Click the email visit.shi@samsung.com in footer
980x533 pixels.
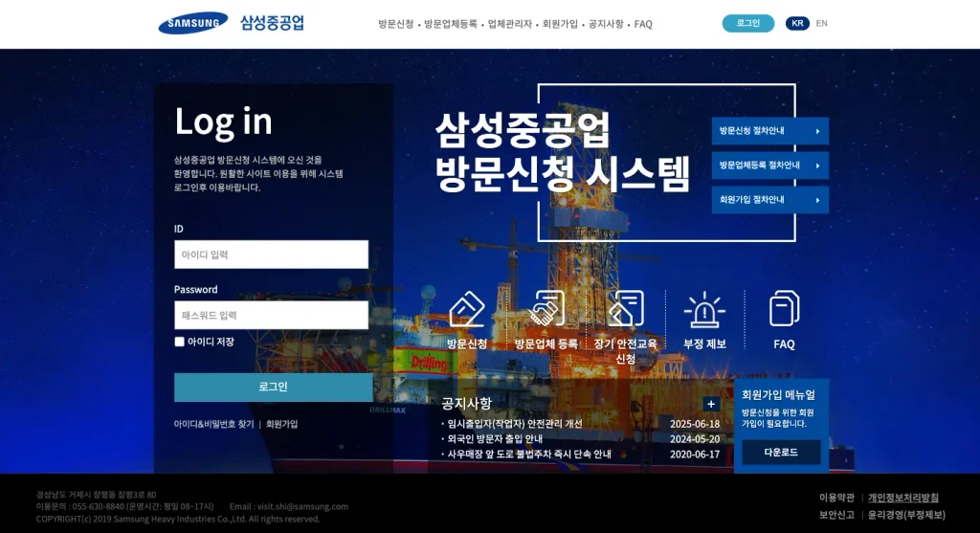[302, 507]
